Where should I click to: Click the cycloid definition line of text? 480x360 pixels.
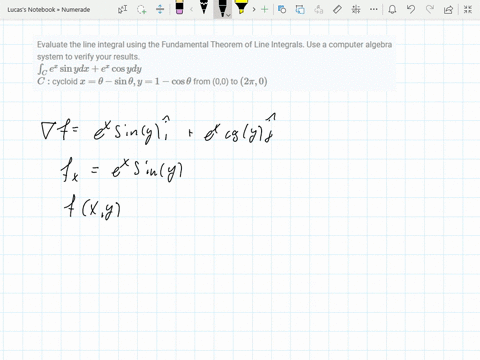click(152, 81)
